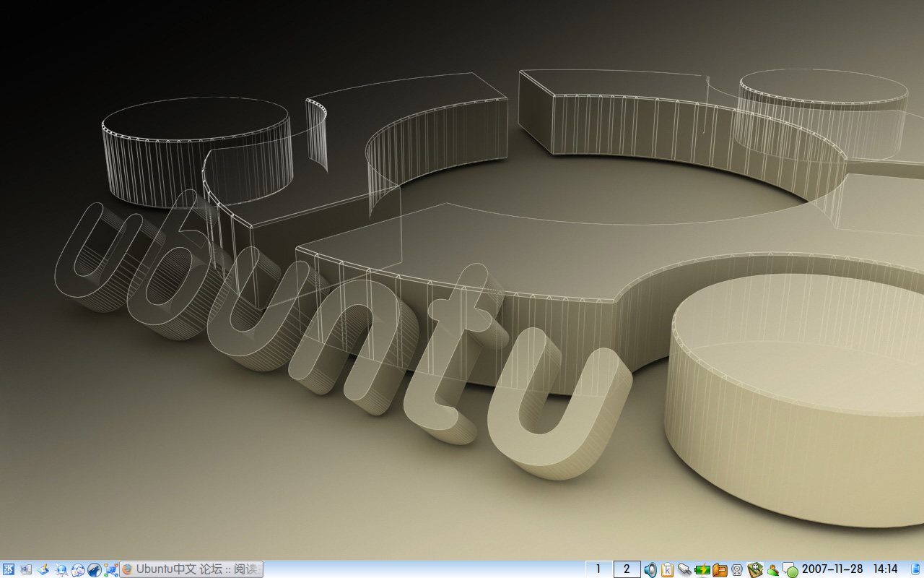Click the user figure tray icon

click(773, 570)
